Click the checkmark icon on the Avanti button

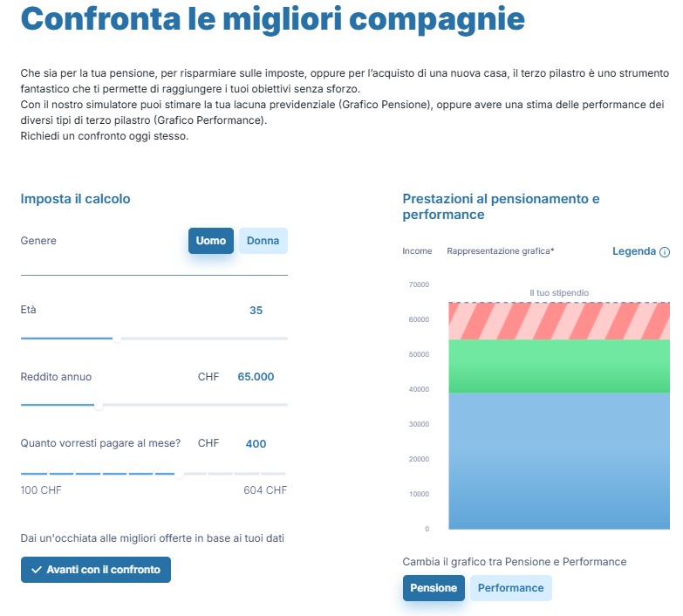coord(36,570)
